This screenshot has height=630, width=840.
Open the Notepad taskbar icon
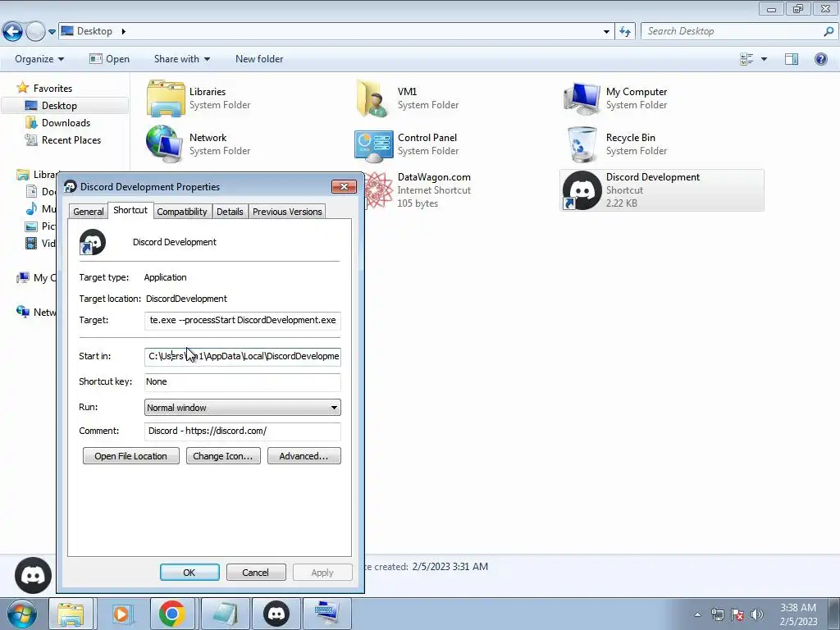226,614
